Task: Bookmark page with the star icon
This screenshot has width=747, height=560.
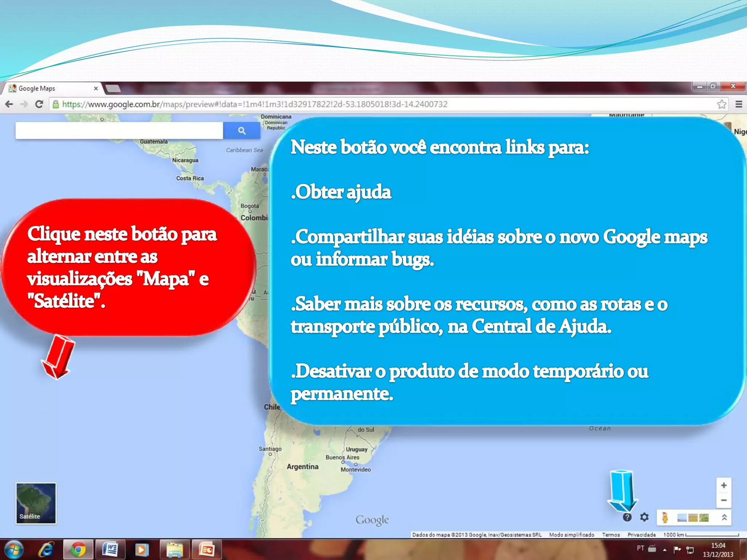Action: 721,104
